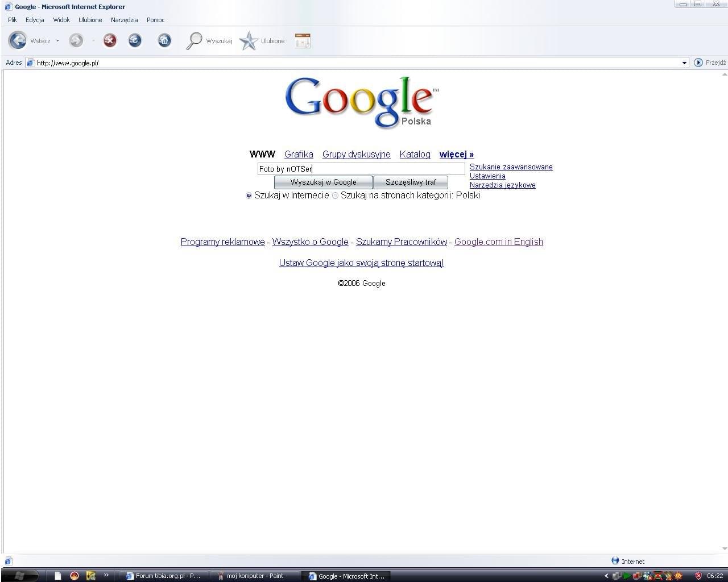Click the Szczęśliwy traf button
728x582 pixels.
point(411,182)
